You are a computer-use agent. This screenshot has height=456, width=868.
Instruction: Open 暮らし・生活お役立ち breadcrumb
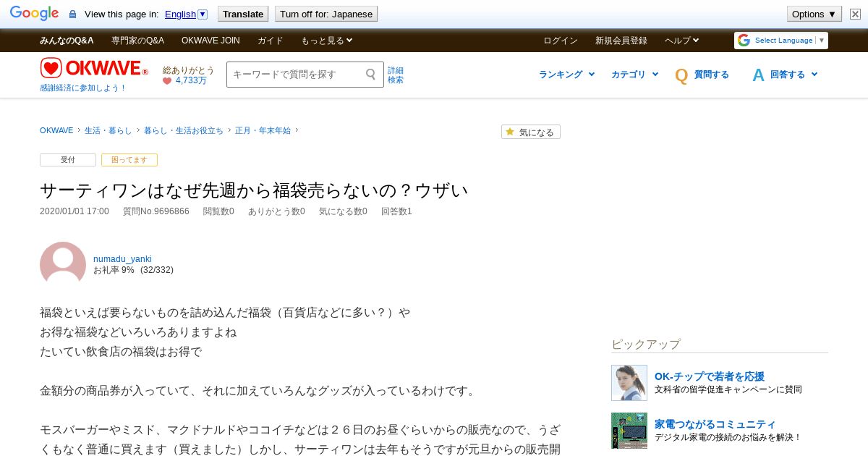coord(184,130)
